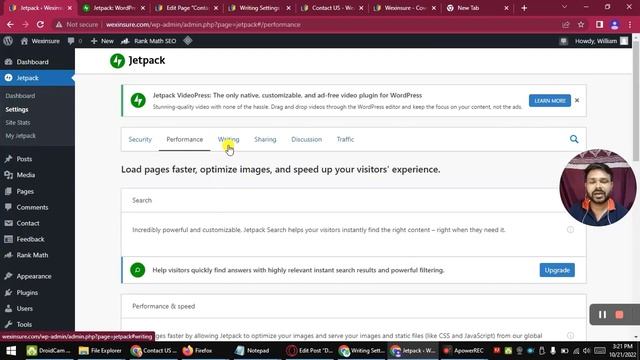Show info for the Search section
Image resolution: width=640 pixels, height=360 pixels.
570,230
